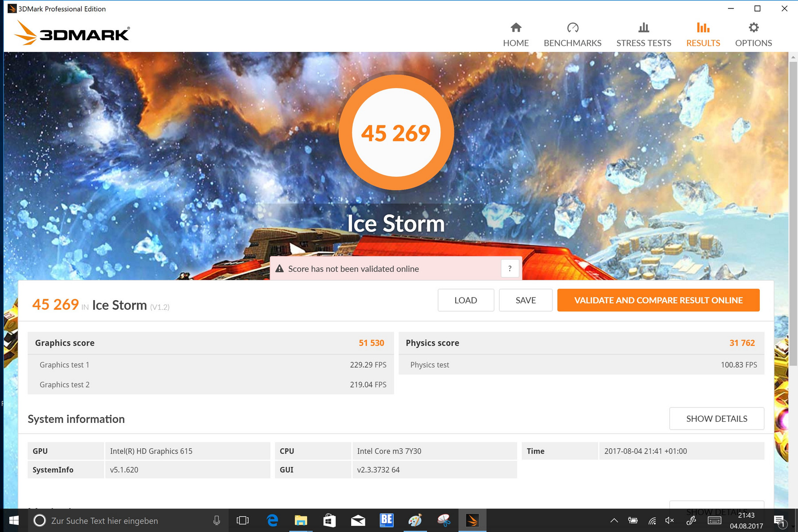798x532 pixels.
Task: Open the Snipping Tool on the taskbar
Action: [x=444, y=520]
